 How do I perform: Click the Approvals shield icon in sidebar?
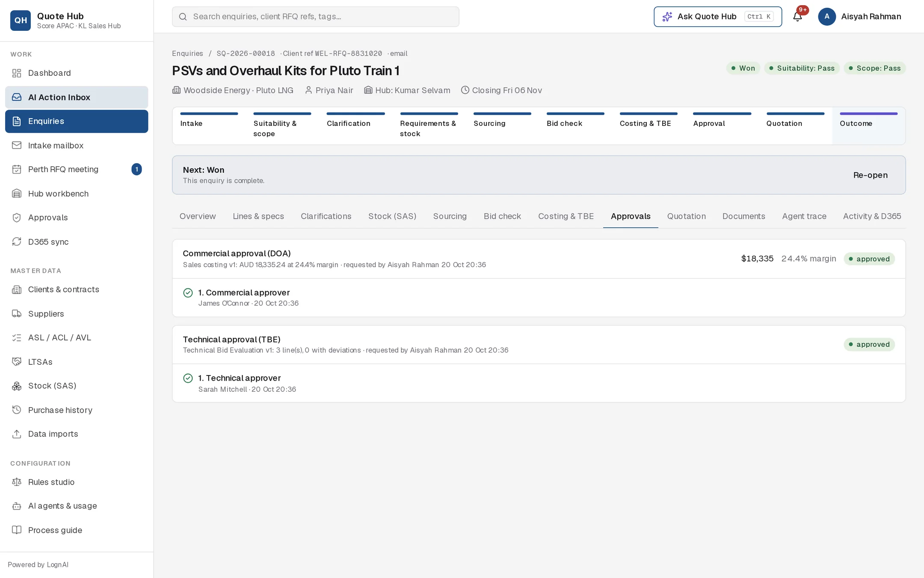(17, 217)
